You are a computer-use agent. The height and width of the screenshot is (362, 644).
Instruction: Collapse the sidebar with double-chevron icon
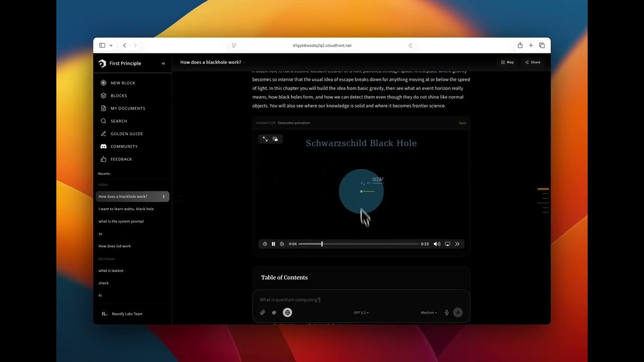[x=163, y=63]
